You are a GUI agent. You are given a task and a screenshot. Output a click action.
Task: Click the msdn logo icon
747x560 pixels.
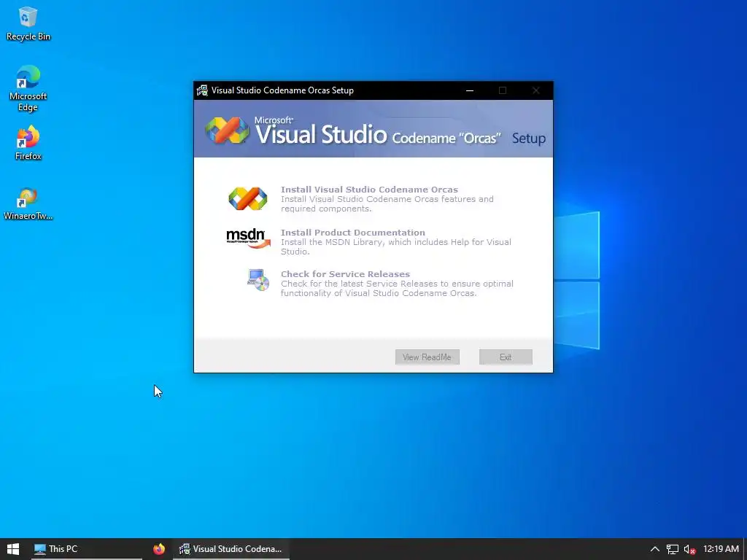pyautogui.click(x=248, y=238)
